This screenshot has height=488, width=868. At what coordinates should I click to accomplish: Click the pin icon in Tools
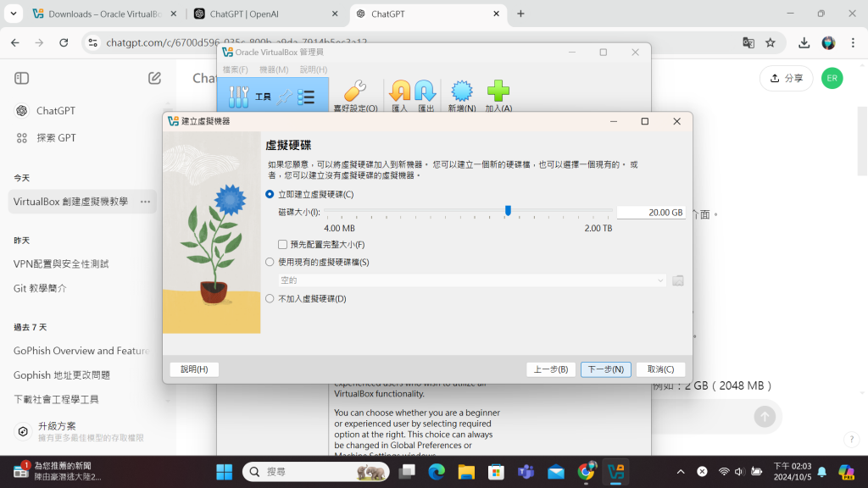[x=285, y=97]
